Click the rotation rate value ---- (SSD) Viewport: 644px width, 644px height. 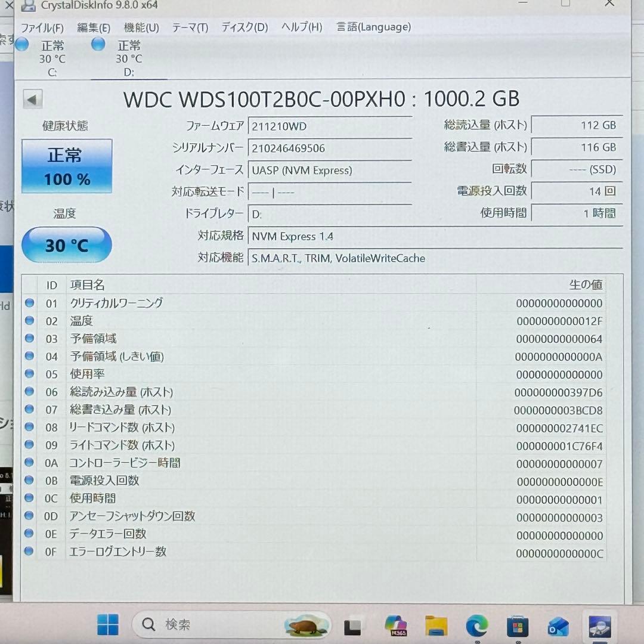point(577,169)
